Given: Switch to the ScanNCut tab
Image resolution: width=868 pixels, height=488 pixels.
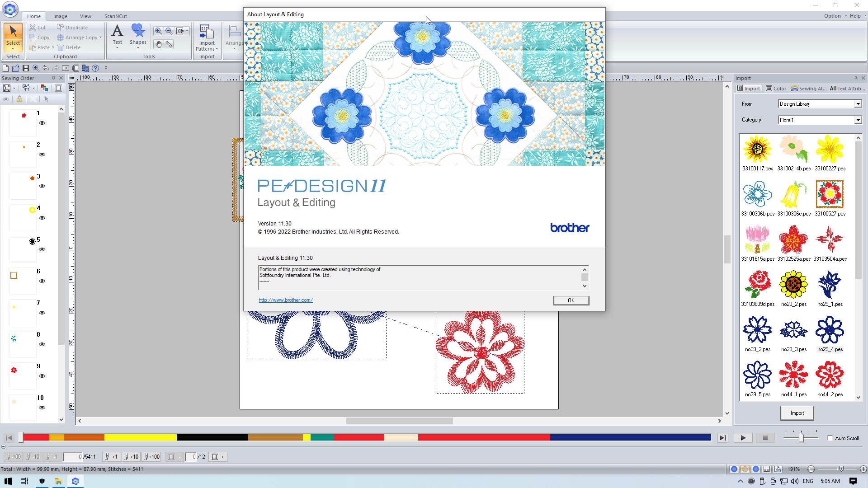Looking at the screenshot, I should click(115, 16).
